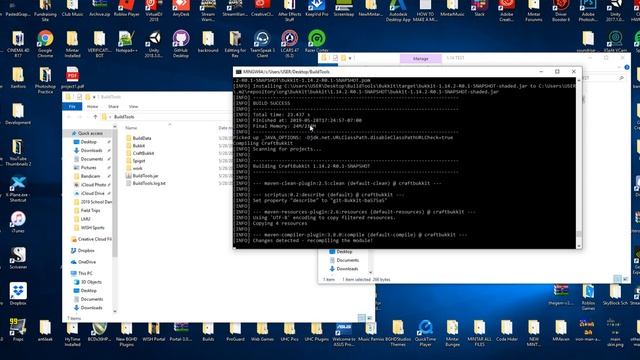Open Bandicam in Quick access list

(90, 176)
